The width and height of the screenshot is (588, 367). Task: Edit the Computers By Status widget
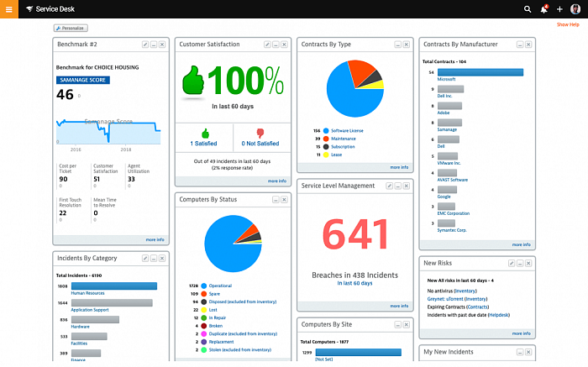(266, 199)
